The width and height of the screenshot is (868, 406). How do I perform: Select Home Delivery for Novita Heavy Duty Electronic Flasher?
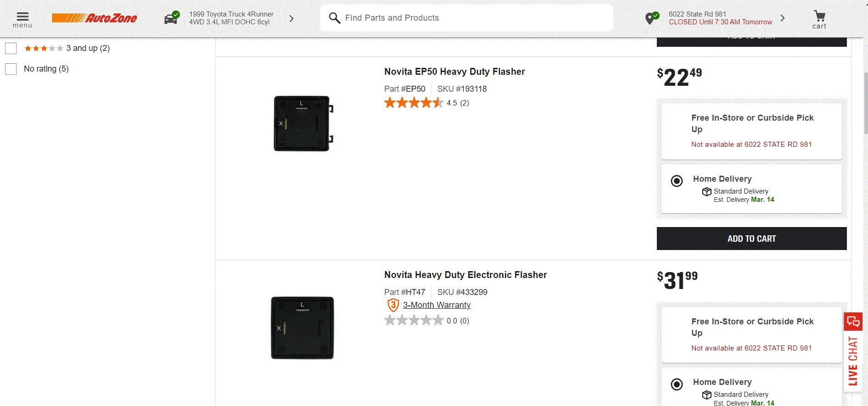[x=677, y=384]
